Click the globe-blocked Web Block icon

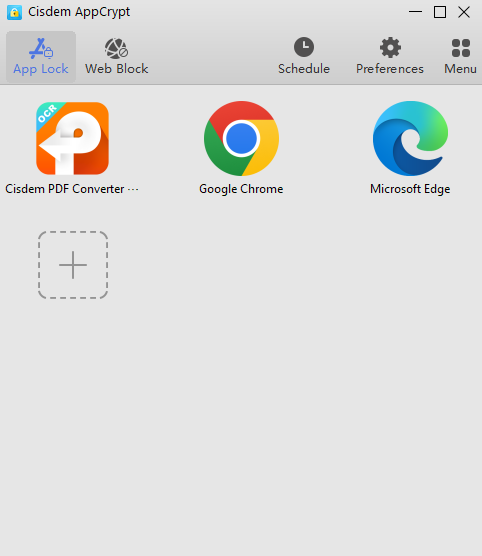(x=116, y=48)
